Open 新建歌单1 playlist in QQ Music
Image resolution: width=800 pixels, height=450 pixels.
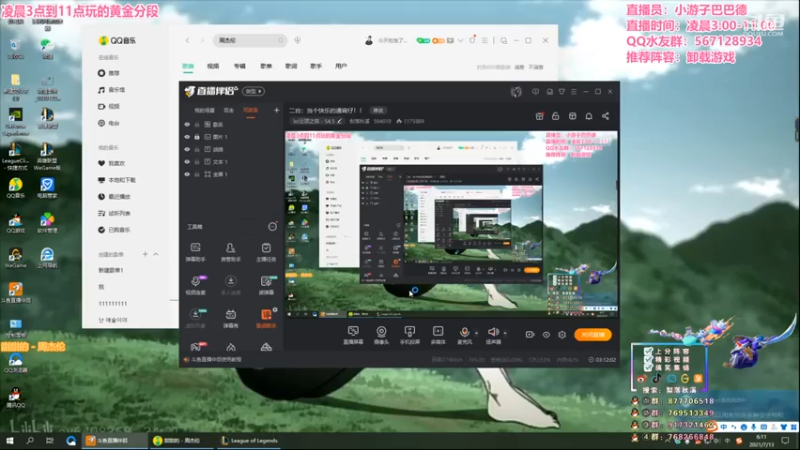(x=111, y=270)
